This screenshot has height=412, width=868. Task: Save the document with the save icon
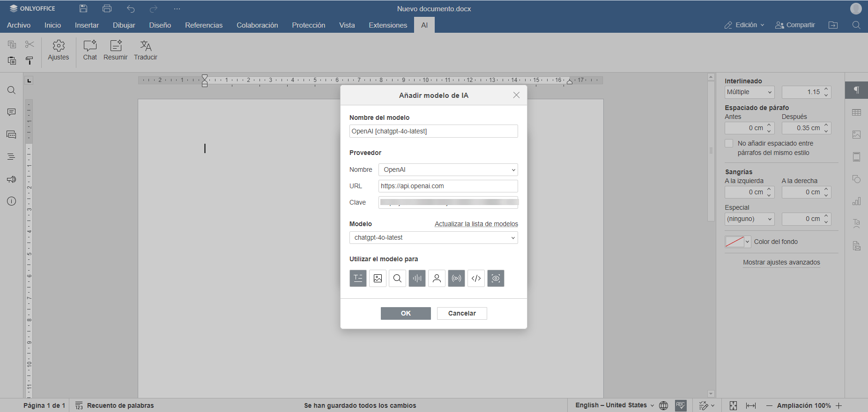coord(83,8)
